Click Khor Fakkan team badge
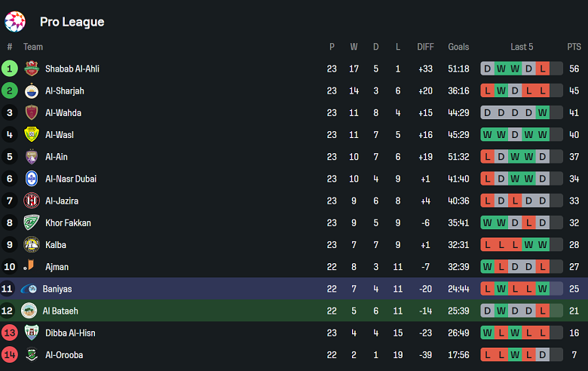588x371 pixels. point(31,223)
